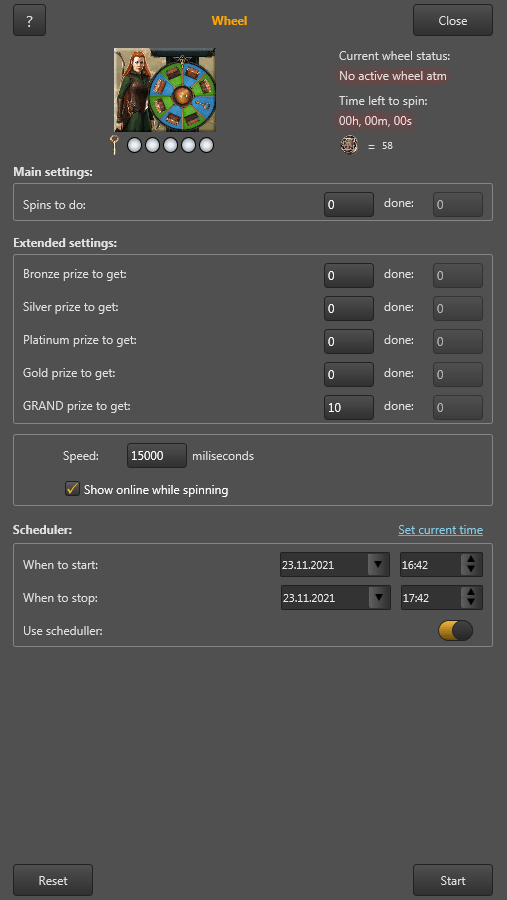
Task: Click the GRAND prize to get field
Action: (x=349, y=408)
